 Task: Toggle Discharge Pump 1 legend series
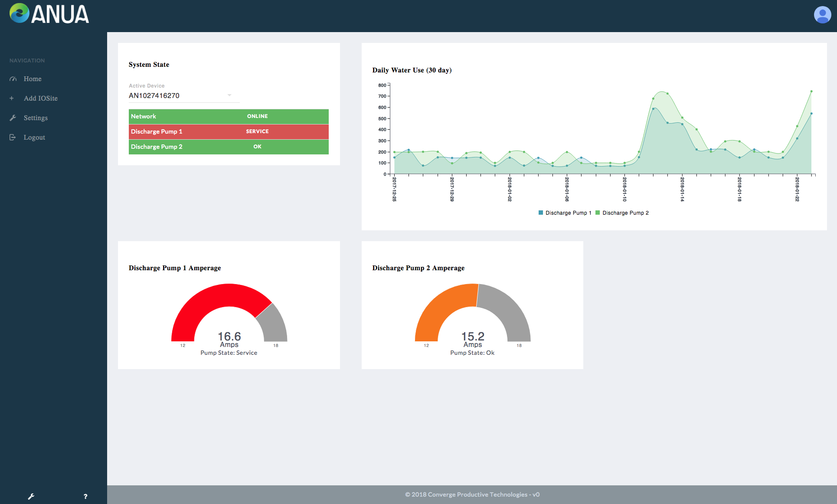coord(565,213)
